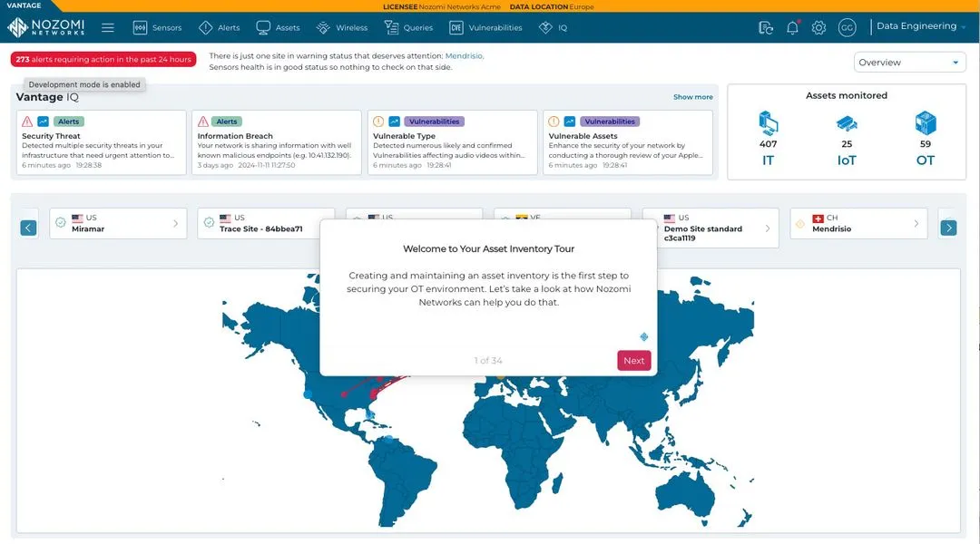Click the orange alert circle on Vulnerable Type card
Image resolution: width=980 pixels, height=544 pixels.
[378, 121]
